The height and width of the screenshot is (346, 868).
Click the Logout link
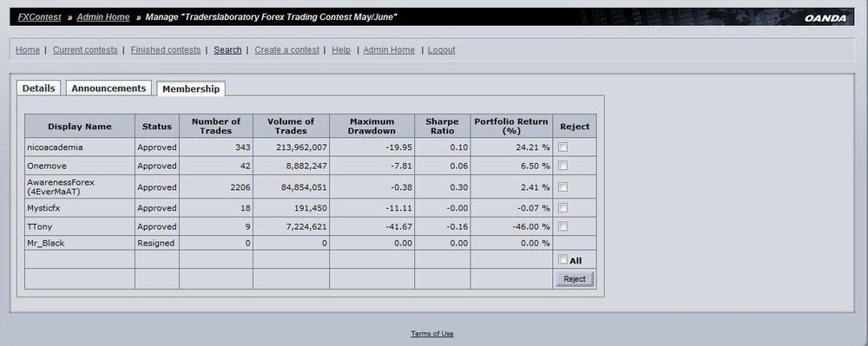(441, 49)
